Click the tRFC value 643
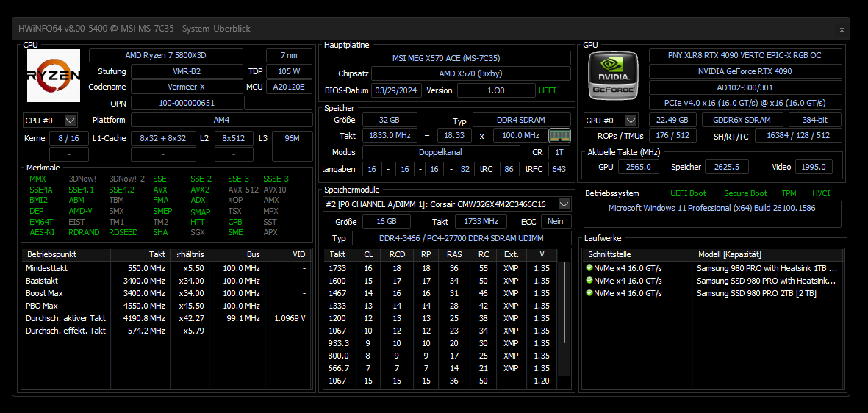 [559, 170]
